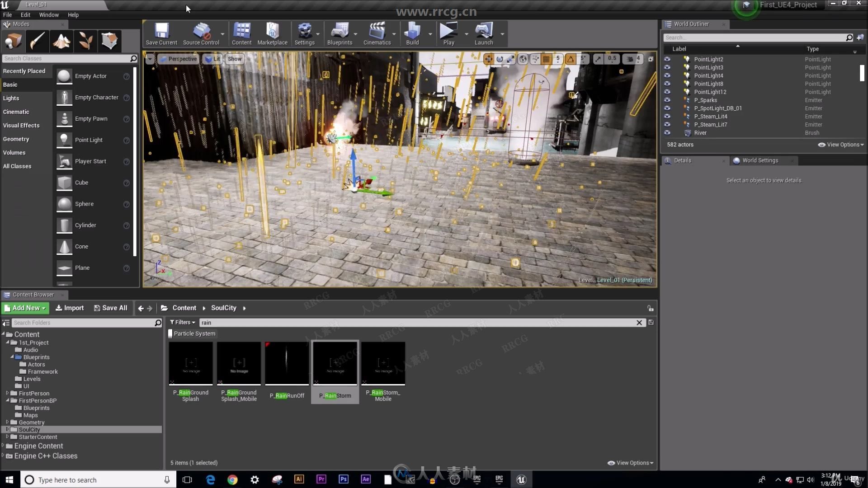Select the Foliage mode icon
Image resolution: width=868 pixels, height=488 pixels.
coord(85,41)
